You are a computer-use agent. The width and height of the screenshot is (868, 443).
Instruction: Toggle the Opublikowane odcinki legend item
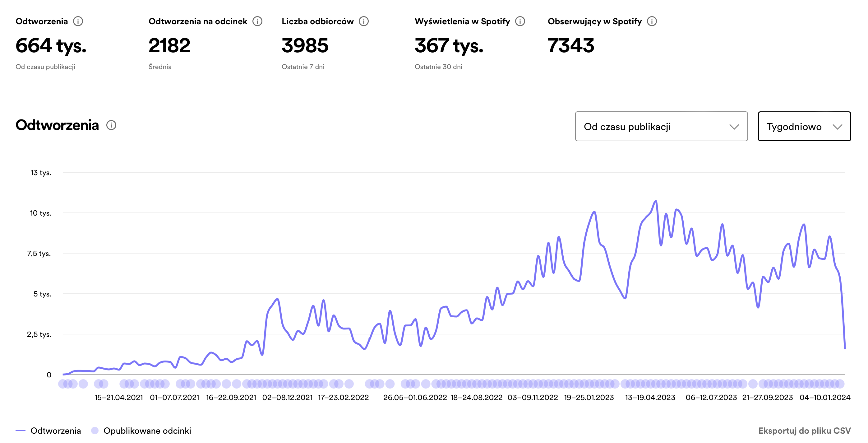[141, 431]
